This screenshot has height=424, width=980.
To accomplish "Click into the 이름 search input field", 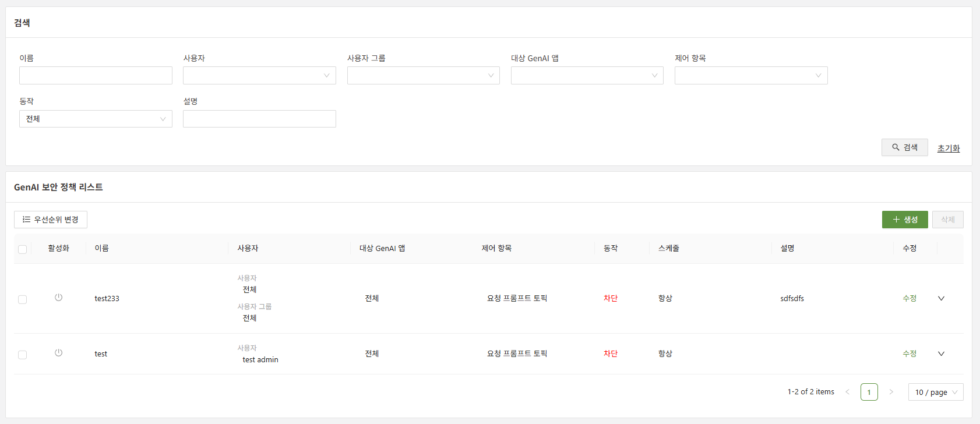I will pos(96,76).
